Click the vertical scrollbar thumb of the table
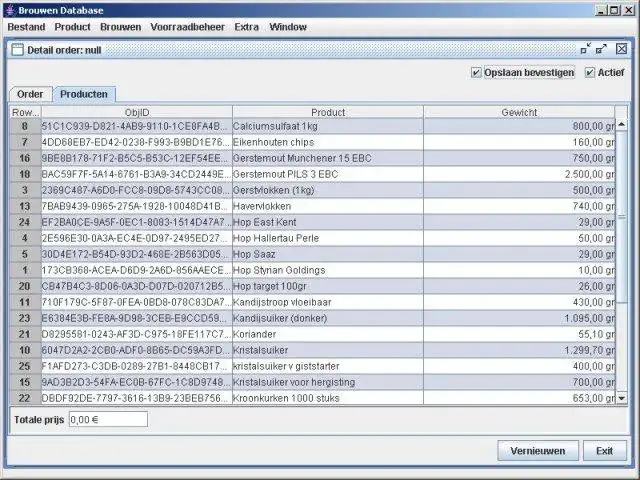This screenshot has width=640, height=480. [x=622, y=217]
